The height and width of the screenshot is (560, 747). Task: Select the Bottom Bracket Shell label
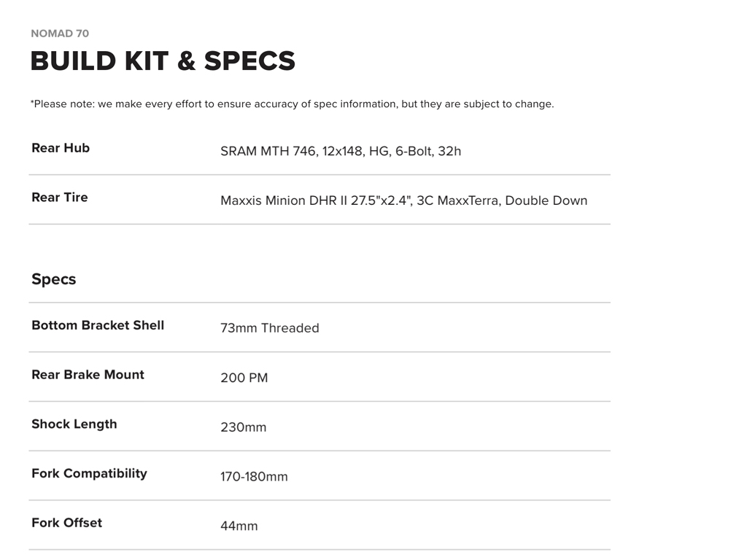pos(98,325)
